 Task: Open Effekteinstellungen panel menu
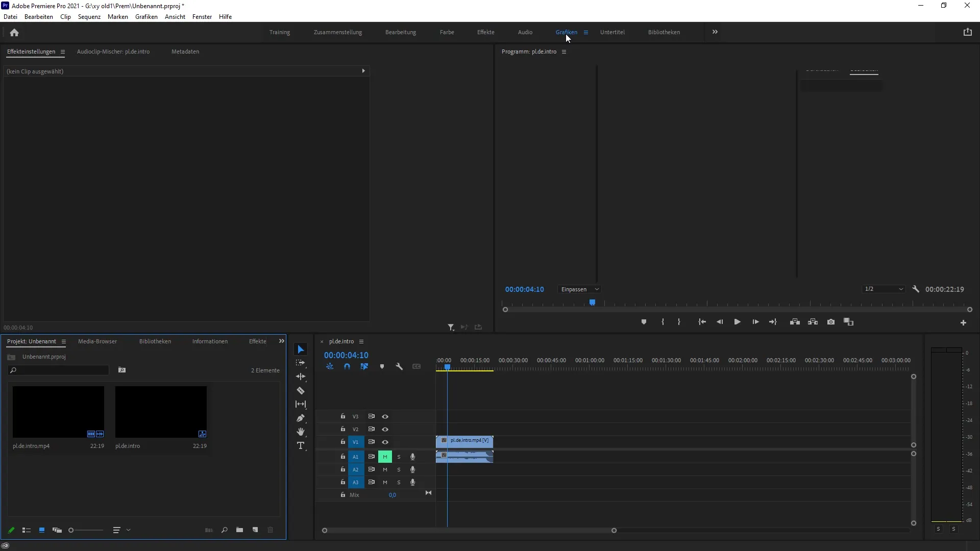[63, 52]
